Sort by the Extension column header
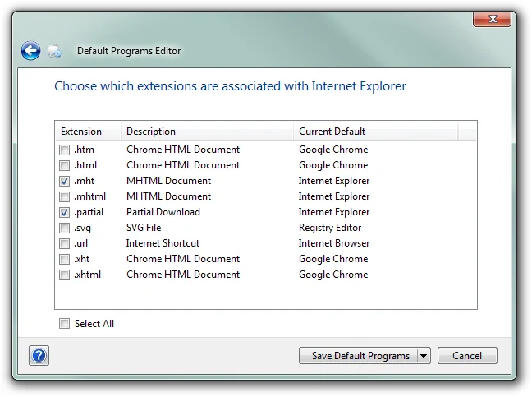This screenshot has width=532, height=397. [x=88, y=132]
